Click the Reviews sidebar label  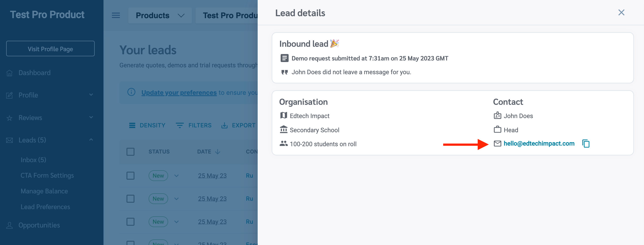pyautogui.click(x=30, y=118)
